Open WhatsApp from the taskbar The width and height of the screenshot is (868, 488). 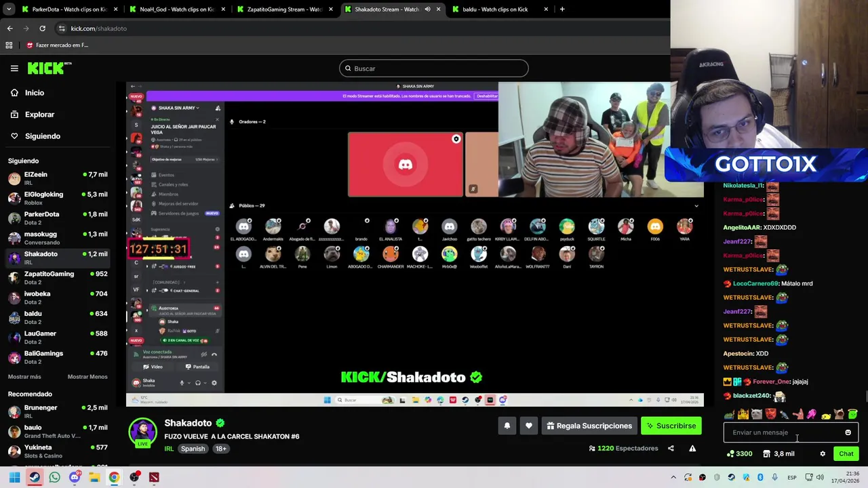54,477
